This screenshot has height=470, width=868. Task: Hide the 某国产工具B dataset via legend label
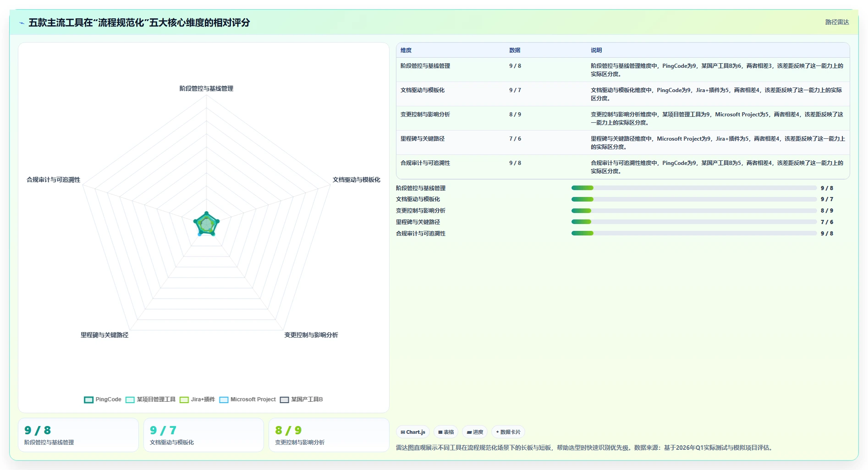coord(307,399)
